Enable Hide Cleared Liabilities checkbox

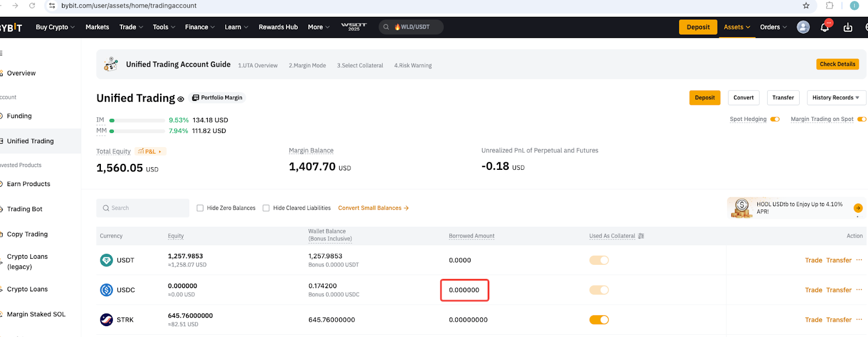point(266,208)
